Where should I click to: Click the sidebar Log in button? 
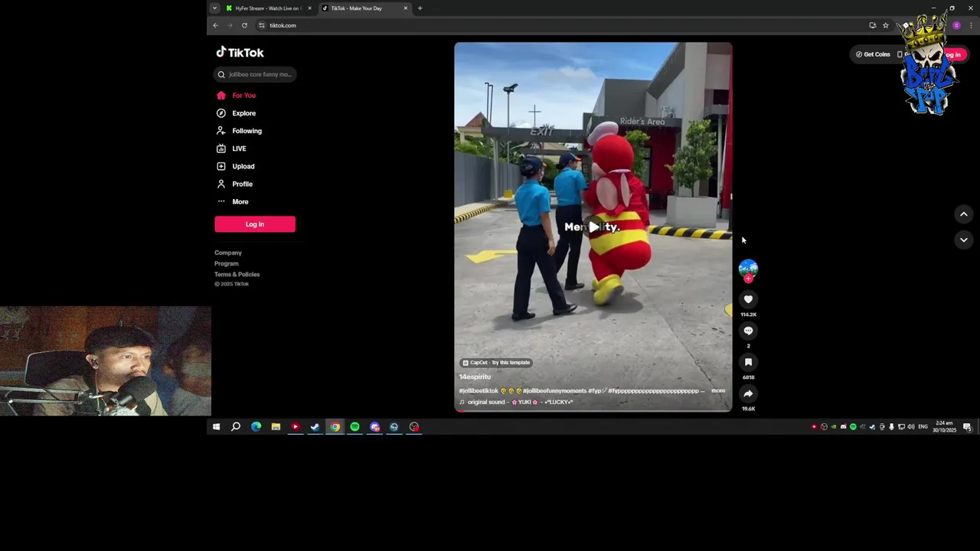255,224
